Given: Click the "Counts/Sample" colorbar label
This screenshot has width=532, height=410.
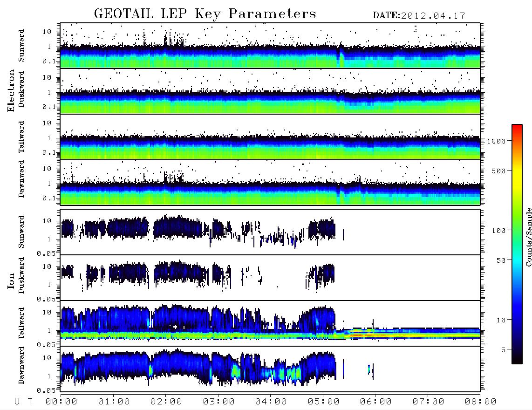Looking at the screenshot, I should tap(528, 237).
